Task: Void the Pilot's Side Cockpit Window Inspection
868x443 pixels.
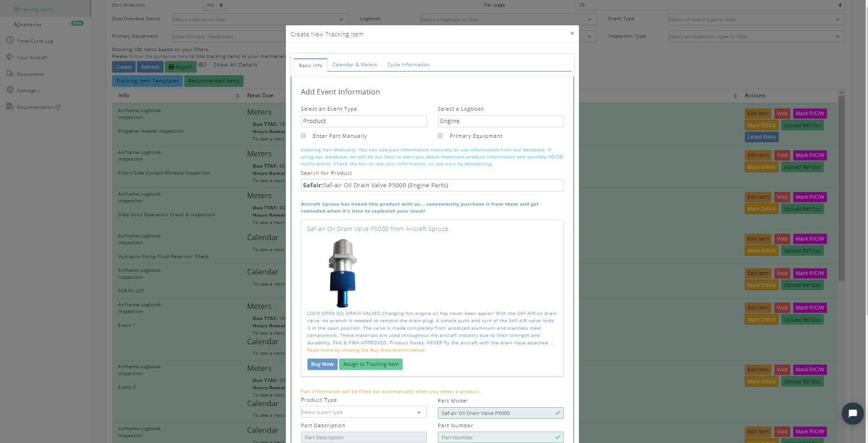Action: point(782,155)
